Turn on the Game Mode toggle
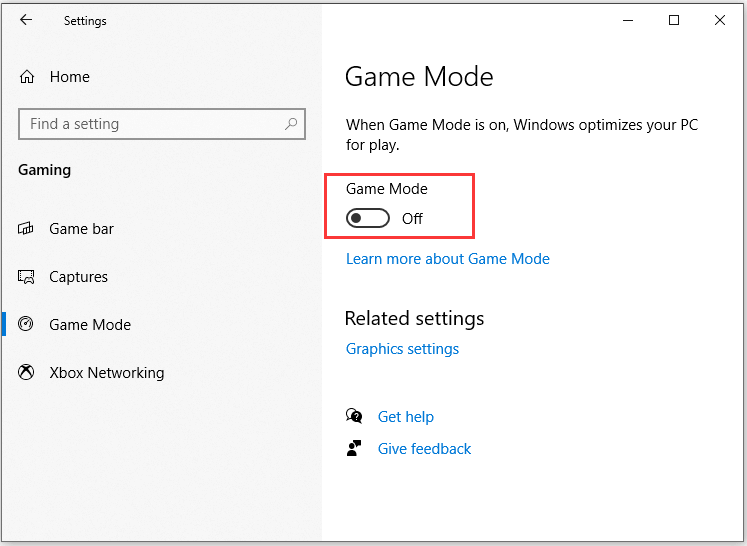 click(368, 218)
